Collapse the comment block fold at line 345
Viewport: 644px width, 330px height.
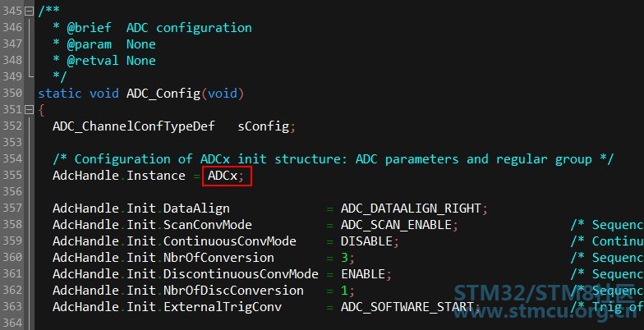pos(29,11)
